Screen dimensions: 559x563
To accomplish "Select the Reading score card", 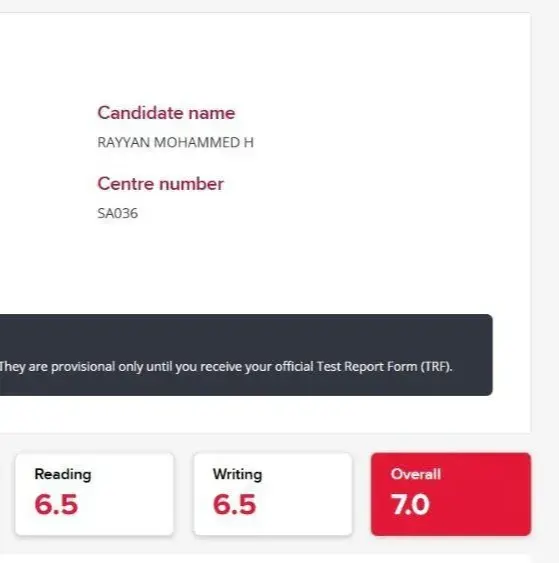I will tap(94, 494).
